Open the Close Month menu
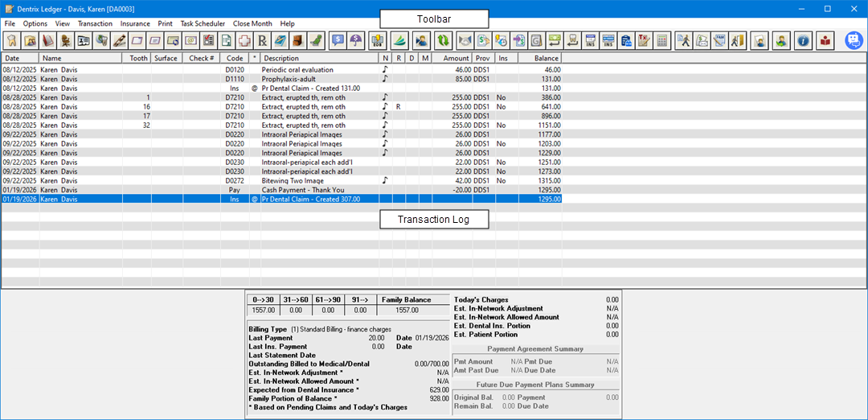 tap(252, 23)
